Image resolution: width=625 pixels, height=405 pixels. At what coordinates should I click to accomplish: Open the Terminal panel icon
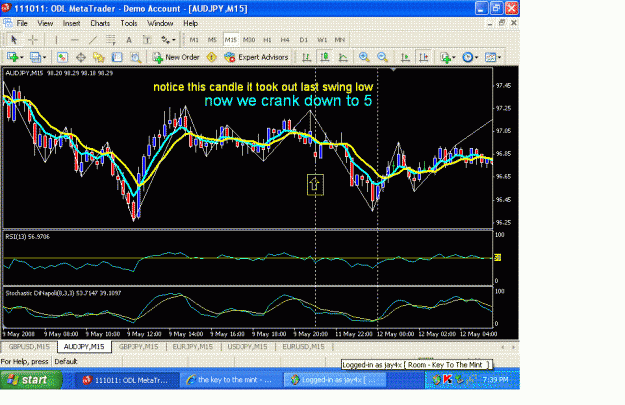117,57
